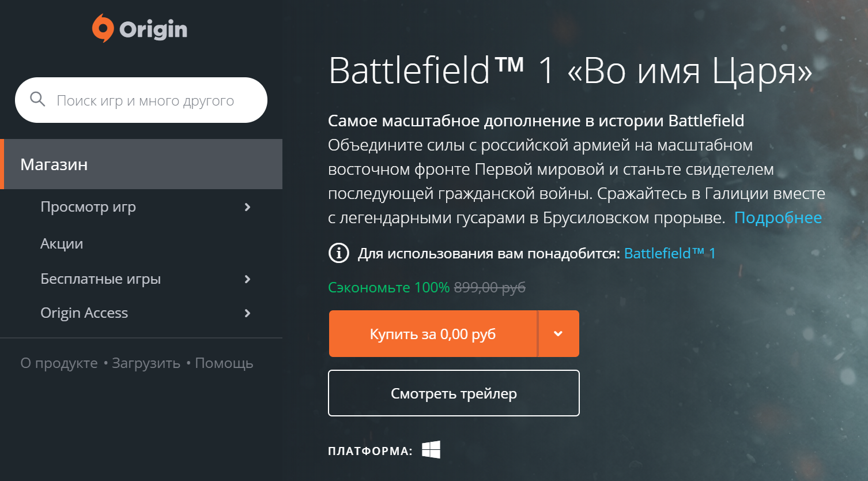
Task: Open the Магазин sidebar section
Action: tap(54, 164)
